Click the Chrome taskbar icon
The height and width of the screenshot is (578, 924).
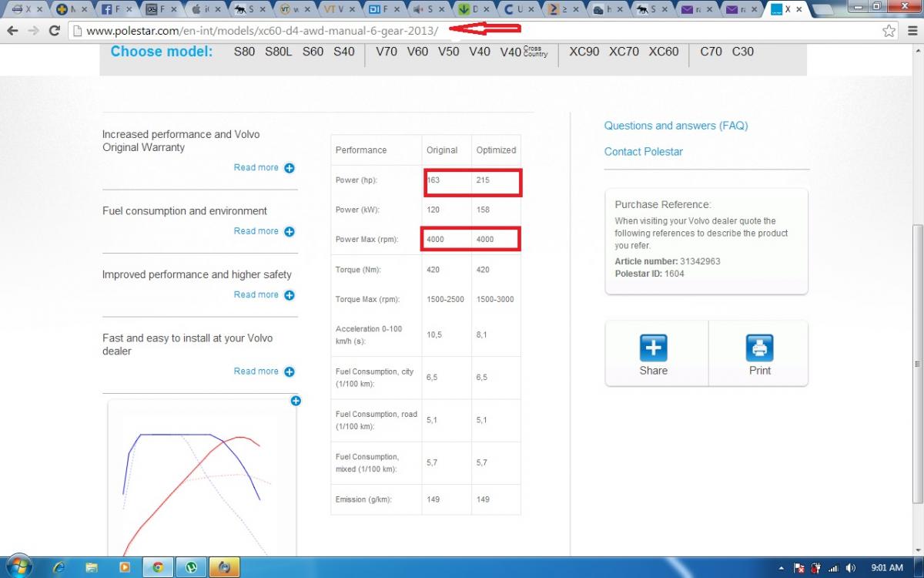click(x=158, y=567)
